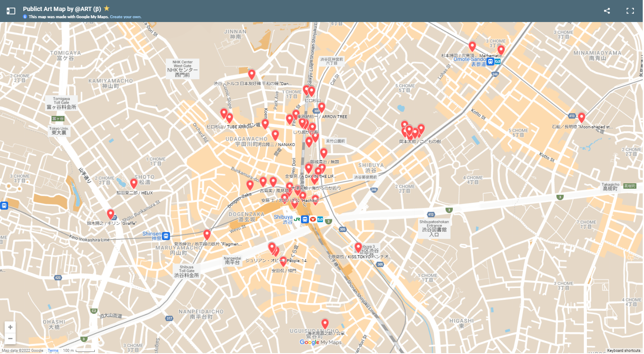This screenshot has height=354, width=644.
Task: Zoom in using the plus button
Action: (10, 327)
